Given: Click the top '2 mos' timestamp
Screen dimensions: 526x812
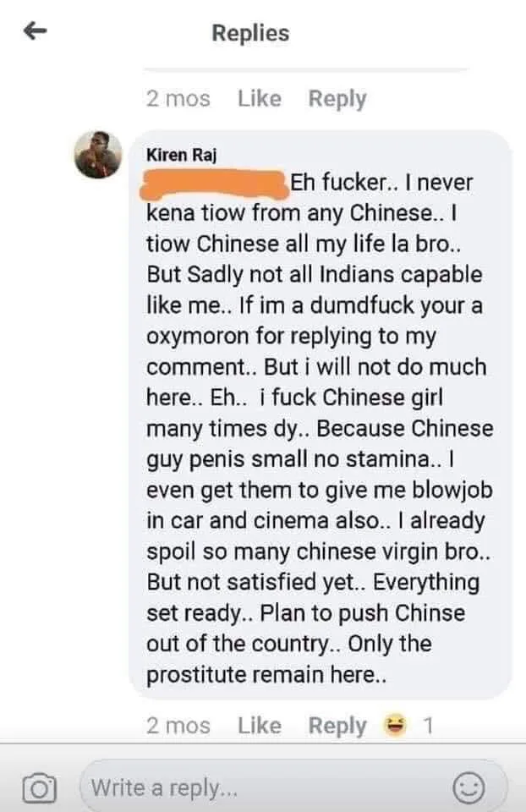Looking at the screenshot, I should click(178, 98).
